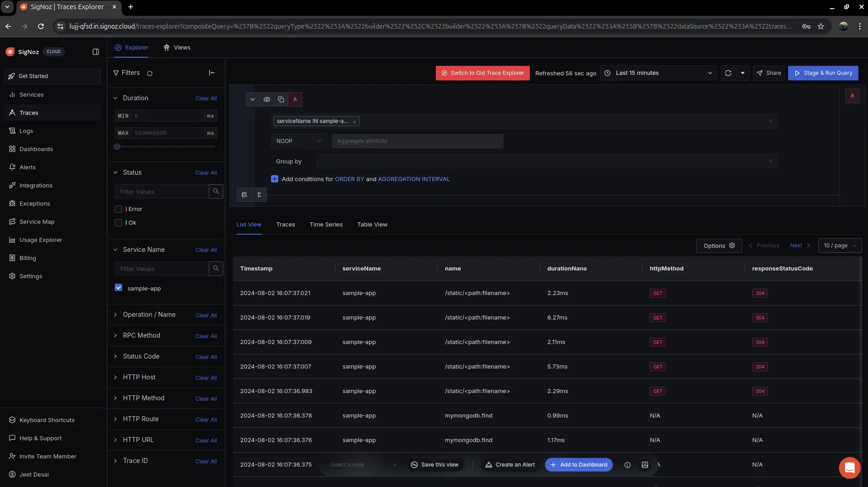Click the Duration slider handle
868x487 pixels.
click(117, 147)
